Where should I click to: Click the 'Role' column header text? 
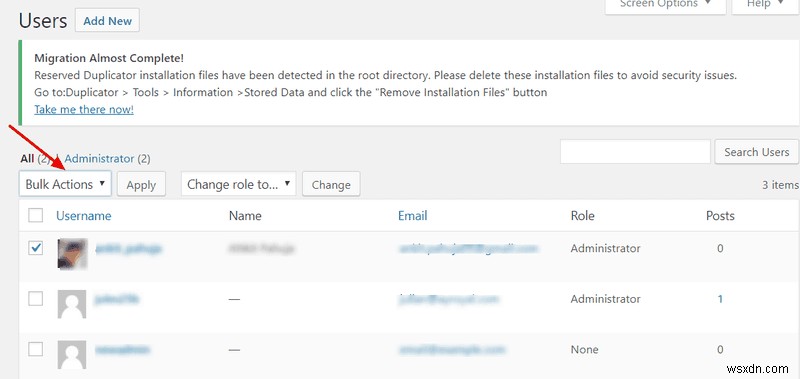[x=583, y=216]
